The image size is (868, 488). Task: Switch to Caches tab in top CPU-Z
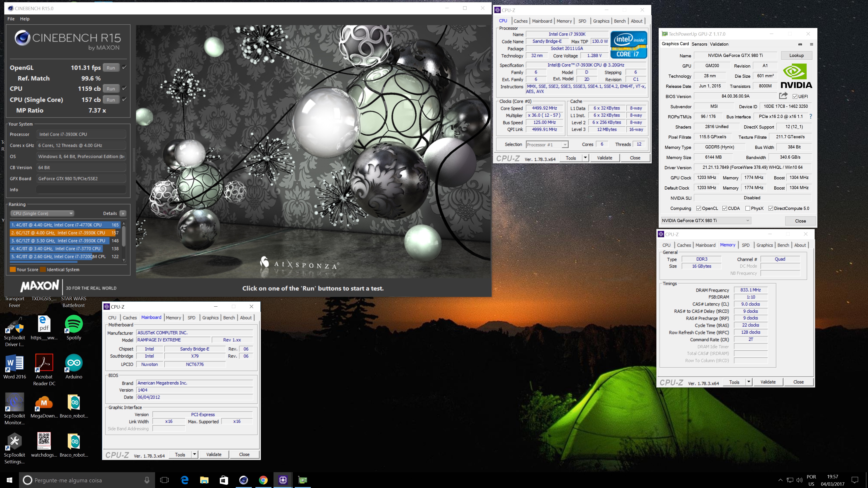pos(520,21)
